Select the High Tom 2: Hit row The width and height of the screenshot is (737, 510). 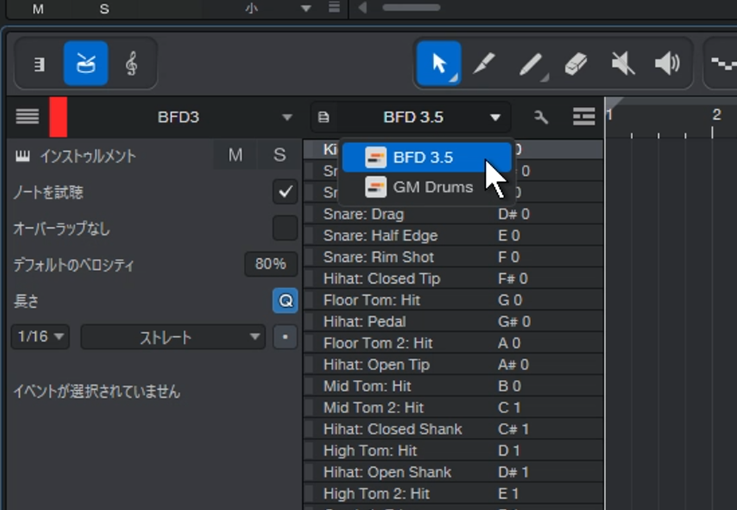point(453,494)
